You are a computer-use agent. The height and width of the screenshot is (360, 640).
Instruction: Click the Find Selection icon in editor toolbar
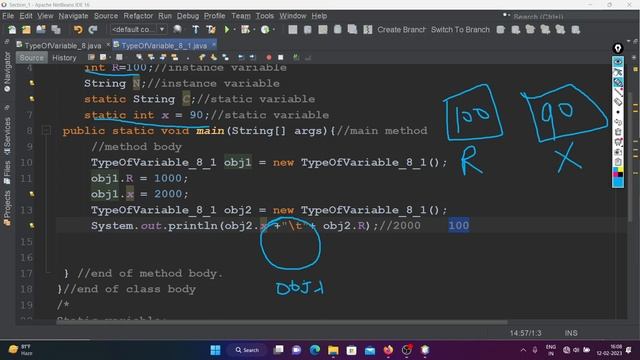pos(139,58)
